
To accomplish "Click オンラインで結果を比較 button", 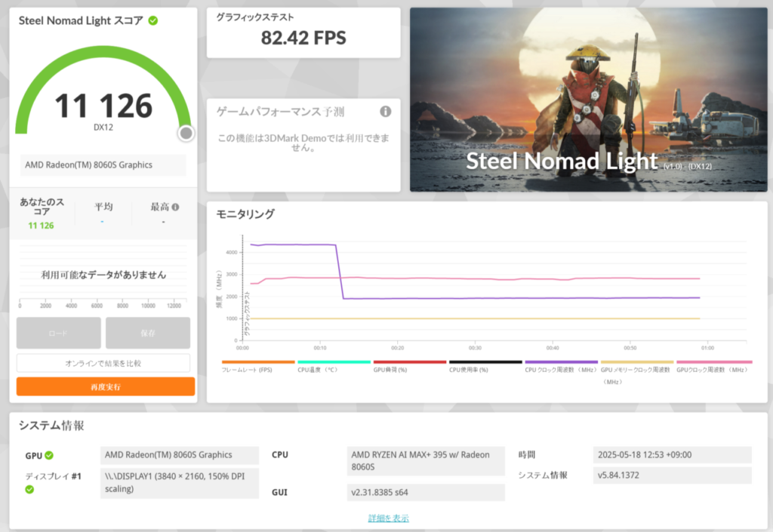I will pos(103,363).
